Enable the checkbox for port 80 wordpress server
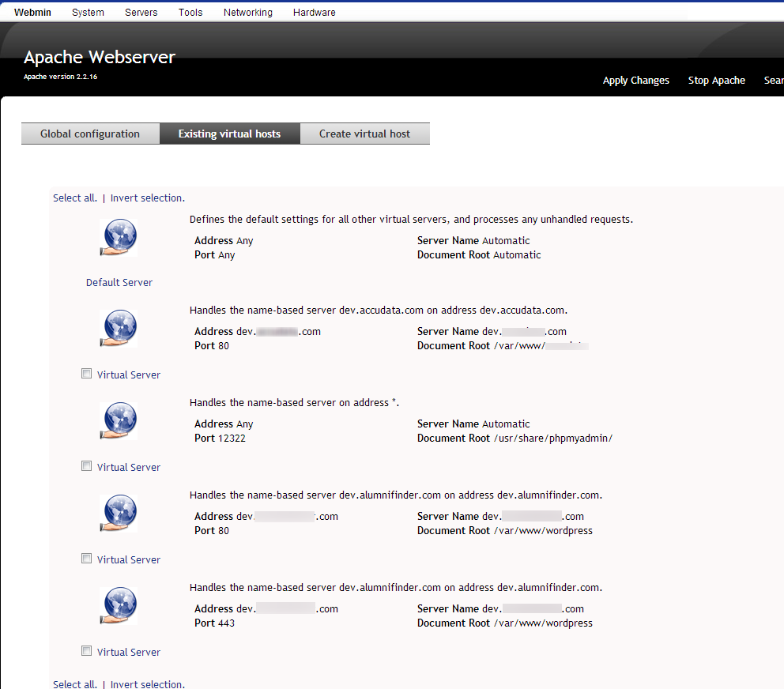Screen dimensions: 784x689 87,559
